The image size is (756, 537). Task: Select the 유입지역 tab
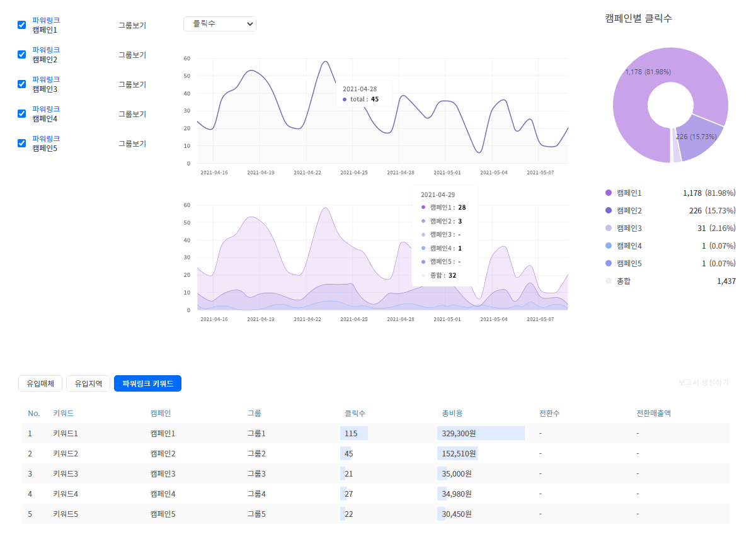pyautogui.click(x=88, y=383)
